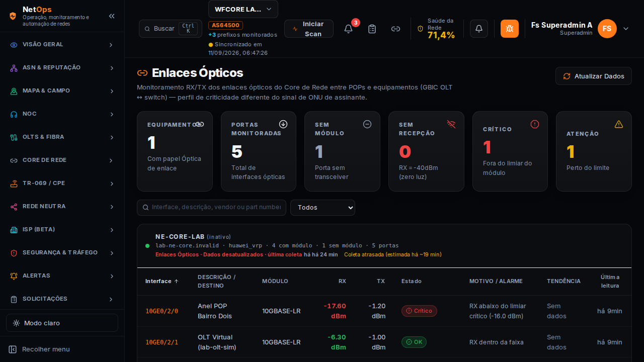The height and width of the screenshot is (362, 644).
Task: Click Saúde da Rede 71,4% indicator
Action: 436,29
